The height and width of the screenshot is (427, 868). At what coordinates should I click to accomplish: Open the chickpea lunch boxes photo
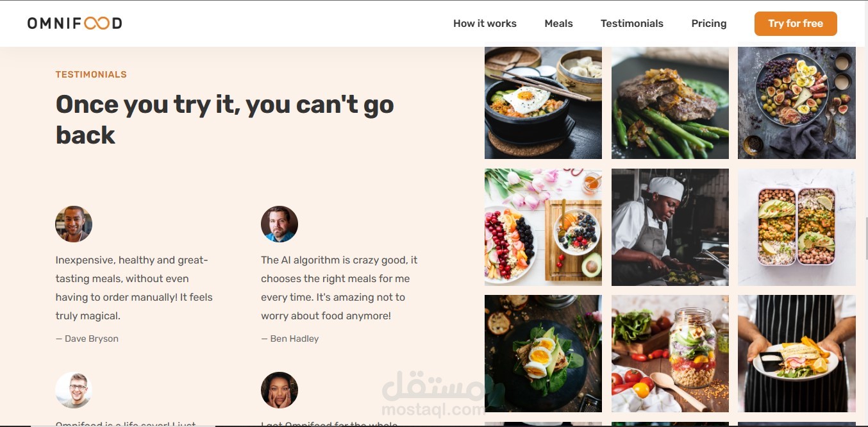(797, 227)
